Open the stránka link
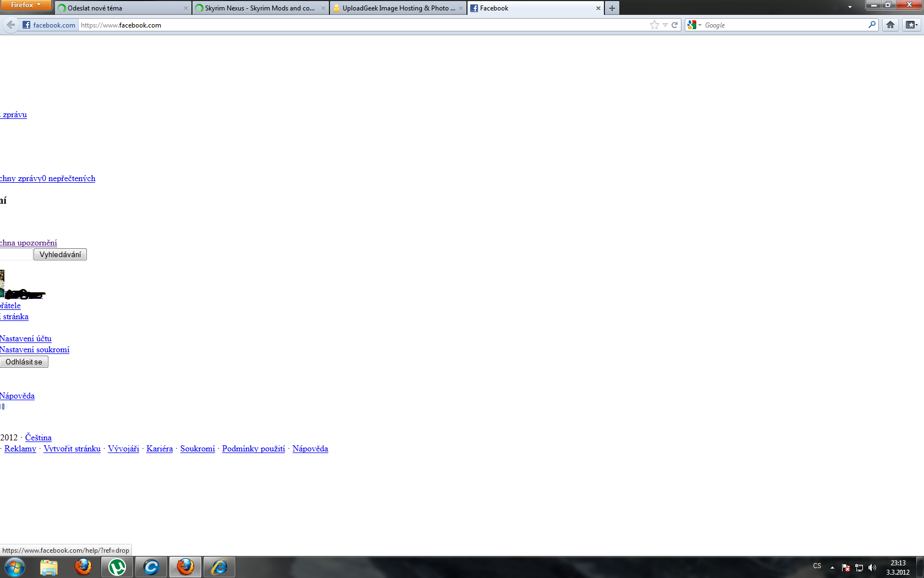The width and height of the screenshot is (924, 578). [x=14, y=317]
